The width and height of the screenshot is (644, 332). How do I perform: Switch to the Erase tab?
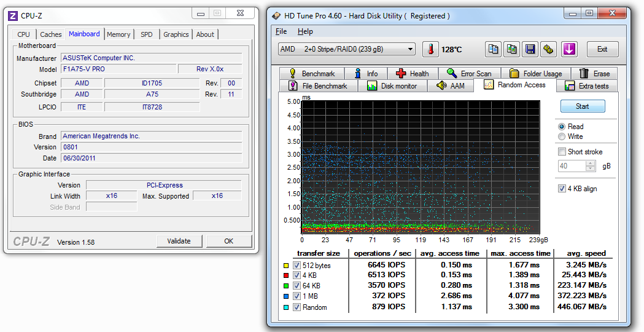(x=594, y=74)
